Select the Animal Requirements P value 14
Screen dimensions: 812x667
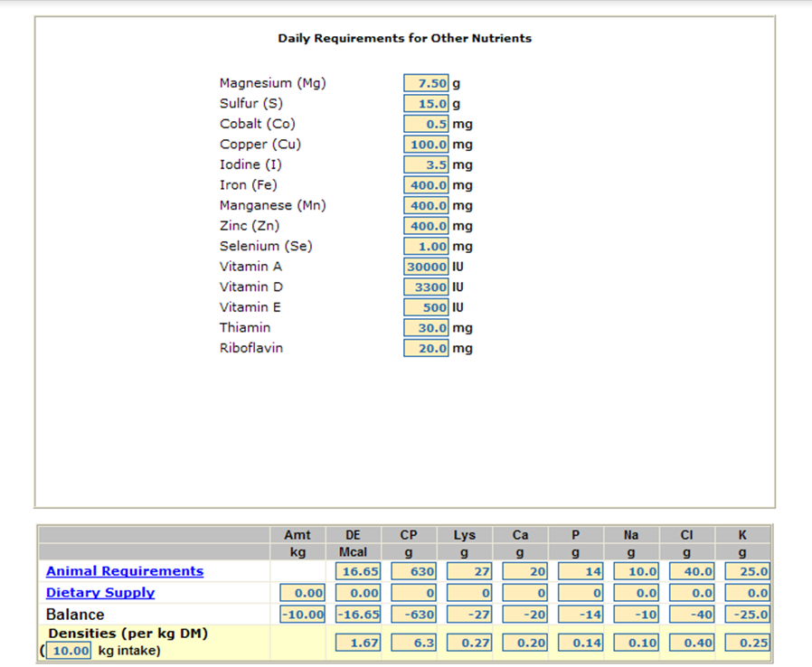click(581, 571)
